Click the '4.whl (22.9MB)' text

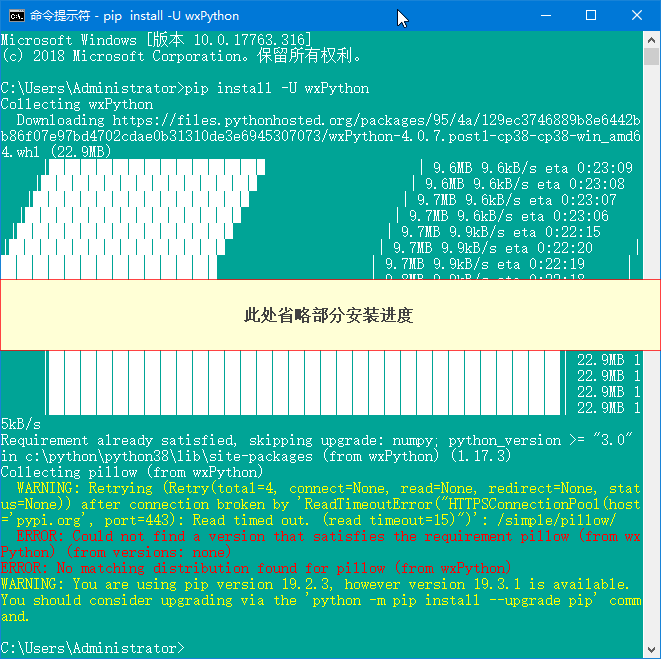(56, 151)
